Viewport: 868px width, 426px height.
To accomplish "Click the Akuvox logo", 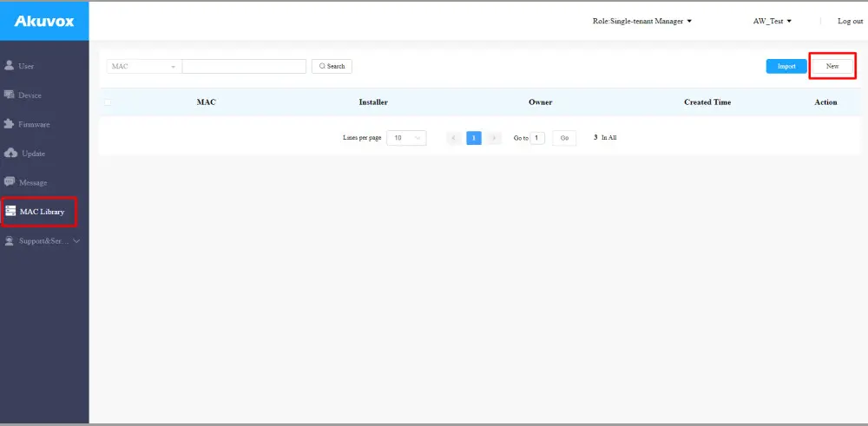I will coord(43,21).
